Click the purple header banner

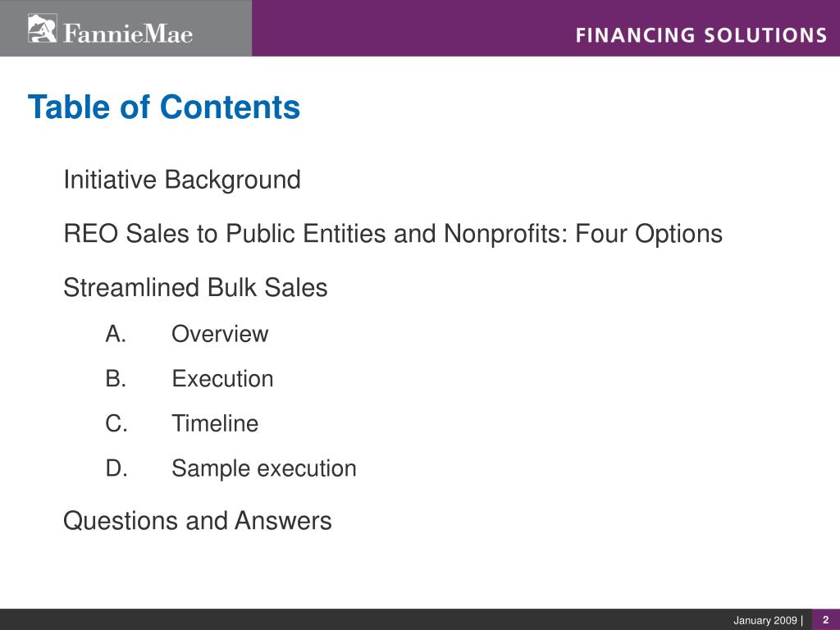(x=546, y=28)
